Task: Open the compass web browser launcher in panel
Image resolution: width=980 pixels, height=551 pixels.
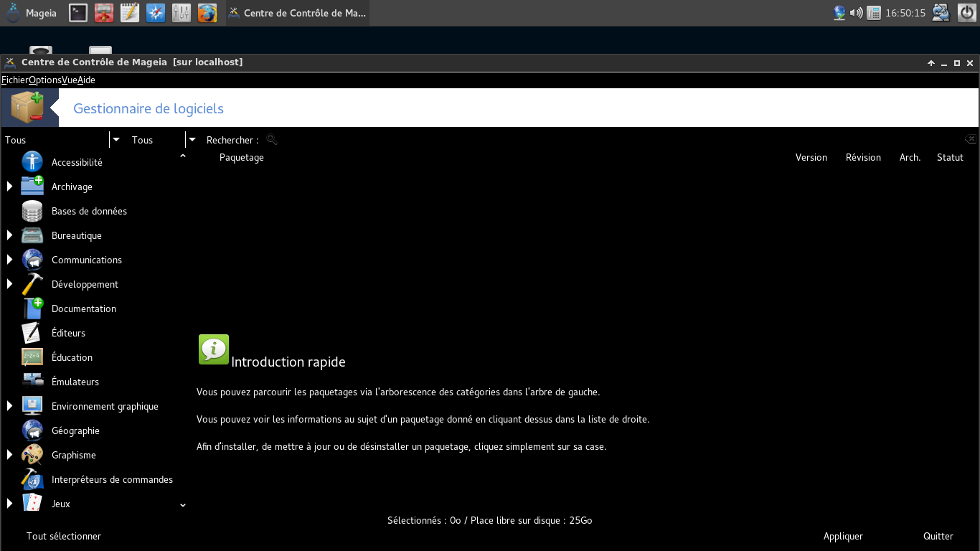Action: [156, 13]
